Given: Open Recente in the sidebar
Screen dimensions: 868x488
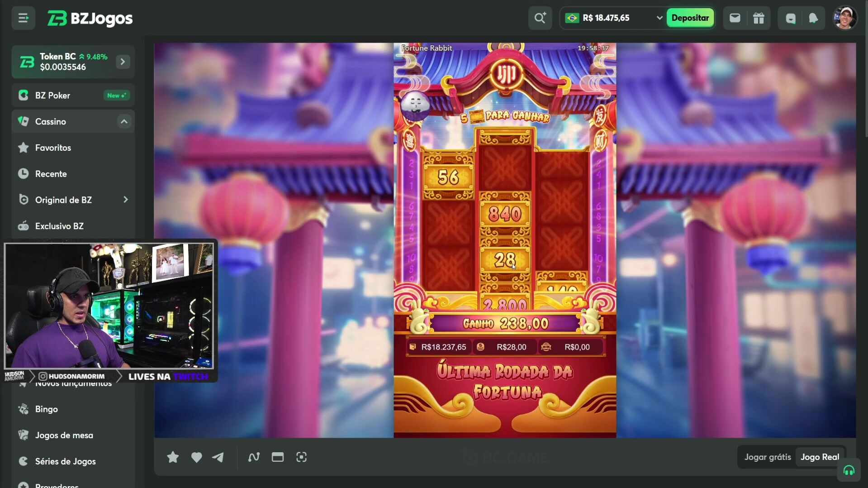Looking at the screenshot, I should click(73, 174).
